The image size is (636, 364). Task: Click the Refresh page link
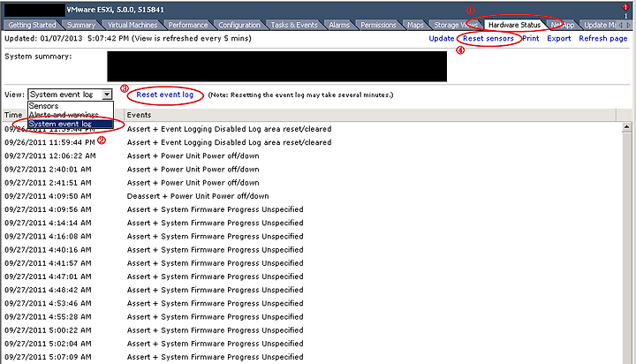[x=603, y=39]
